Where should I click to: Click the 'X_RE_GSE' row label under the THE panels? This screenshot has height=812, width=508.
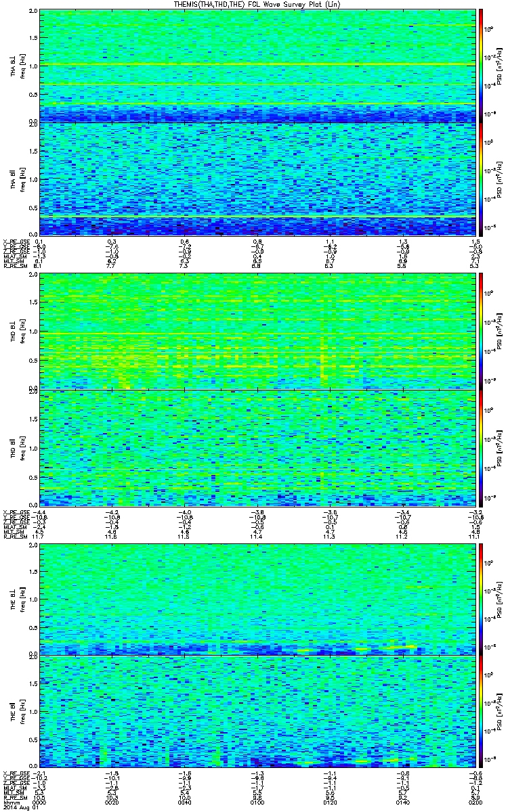(x=16, y=773)
